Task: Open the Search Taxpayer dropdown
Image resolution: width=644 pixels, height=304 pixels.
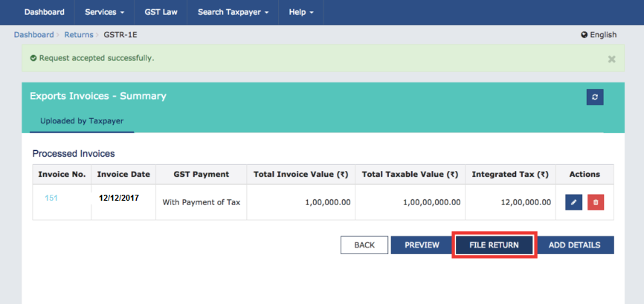Action: (x=234, y=13)
